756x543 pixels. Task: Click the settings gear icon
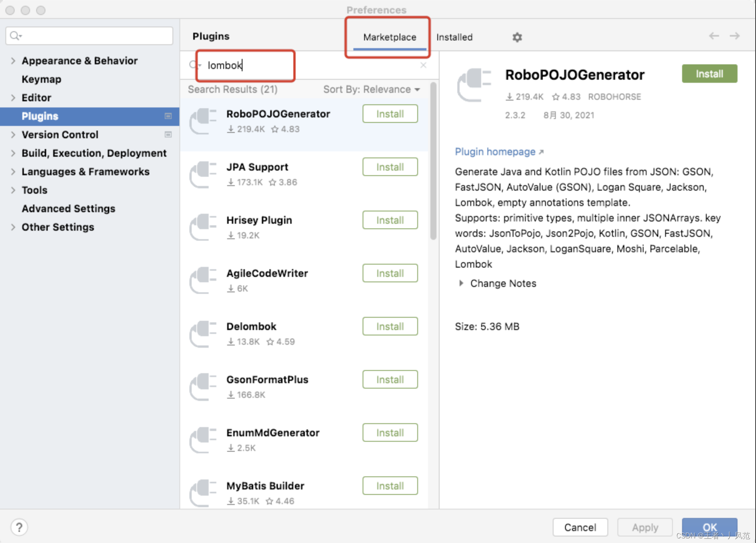tap(518, 37)
